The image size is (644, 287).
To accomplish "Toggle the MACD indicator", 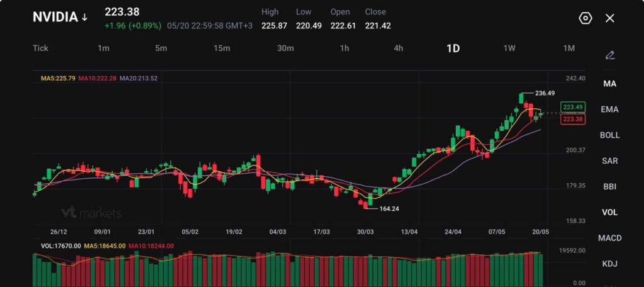I will 610,238.
